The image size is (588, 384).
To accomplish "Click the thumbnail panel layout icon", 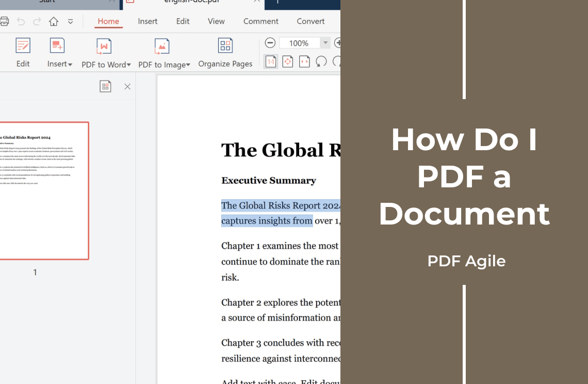I will tap(105, 86).
